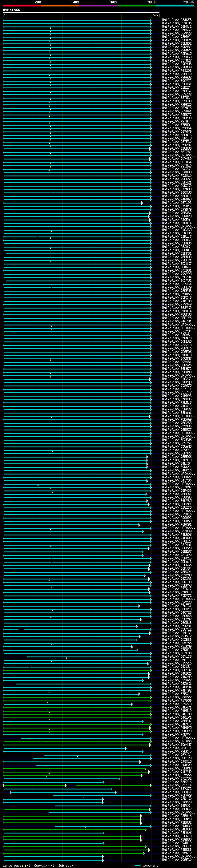The width and height of the screenshot is (197, 868).
Task: Open hit UniRef100_B9RUP5
Action: [177, 40]
